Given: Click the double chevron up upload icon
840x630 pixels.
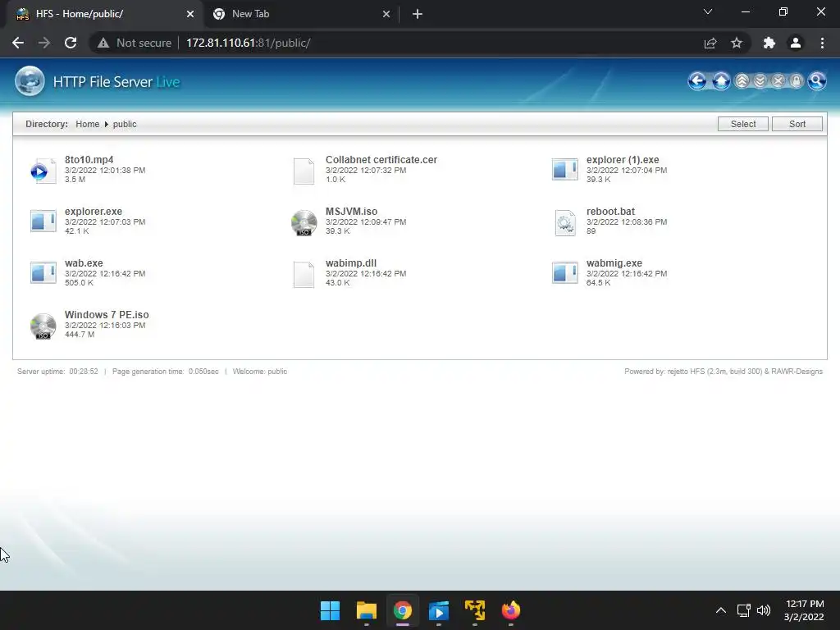Looking at the screenshot, I should [x=742, y=81].
